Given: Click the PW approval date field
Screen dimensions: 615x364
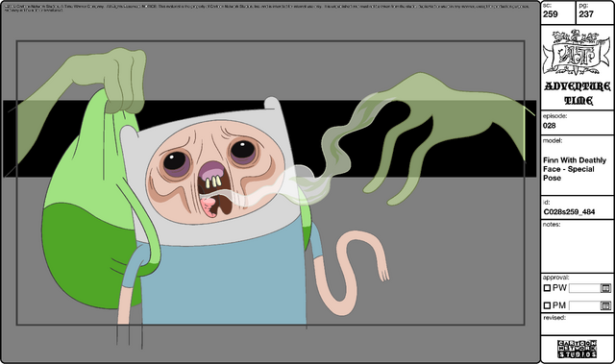Looking at the screenshot, I should tap(584, 288).
